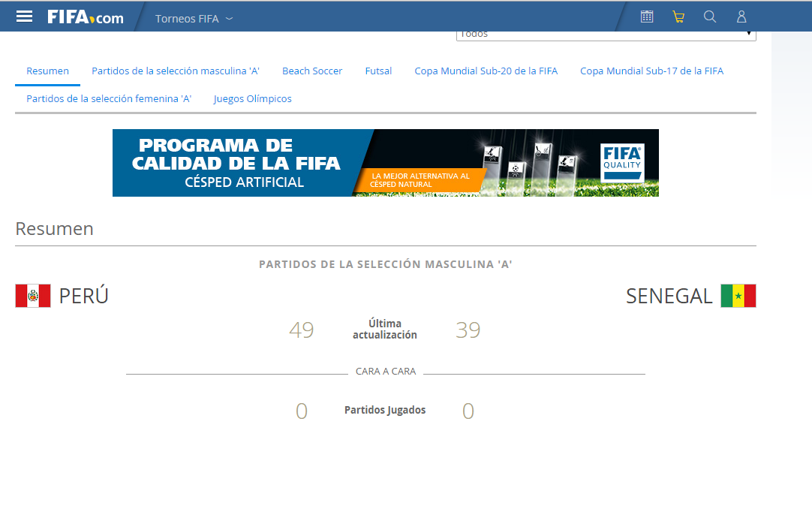Open the shopping cart icon
The width and height of the screenshot is (812, 530).
(x=678, y=17)
